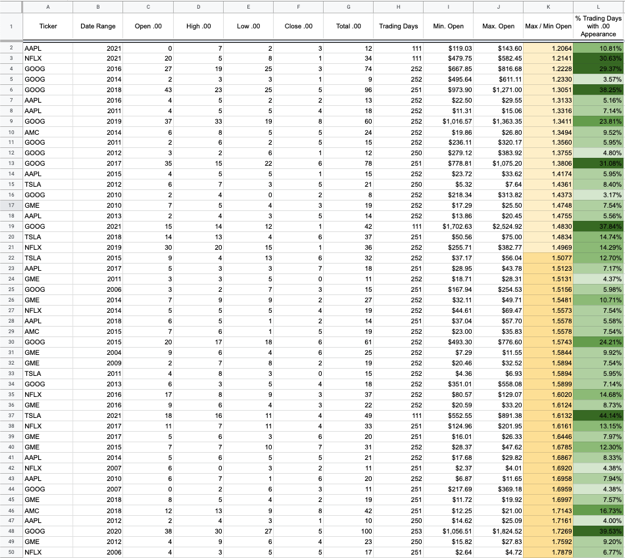Screen dimensions: 625x558
Task: Select the % Trading Days with .00 Appearance header
Action: click(x=598, y=26)
